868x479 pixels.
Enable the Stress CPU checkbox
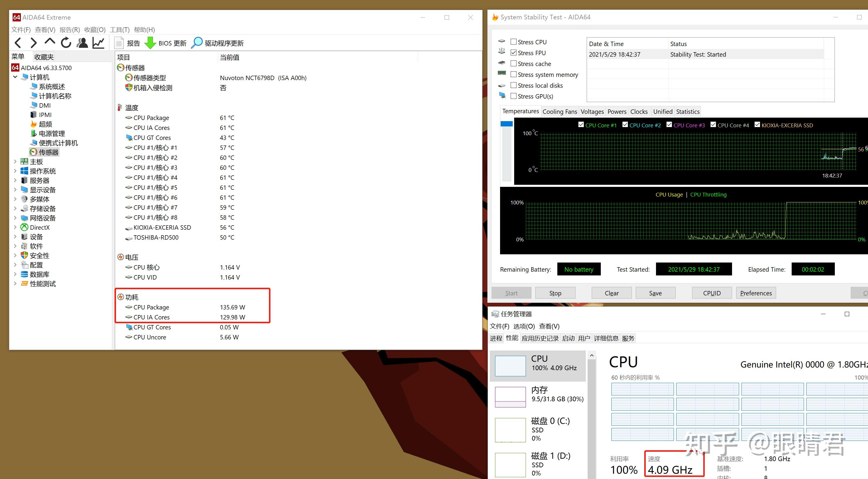pos(514,41)
